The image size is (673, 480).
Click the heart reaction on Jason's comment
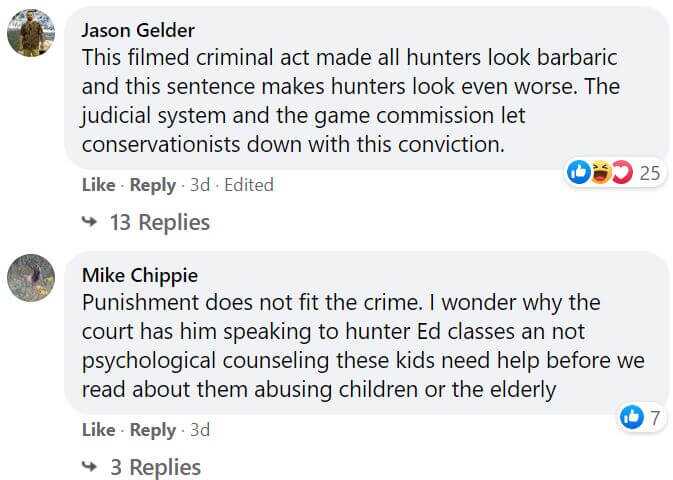[x=621, y=173]
